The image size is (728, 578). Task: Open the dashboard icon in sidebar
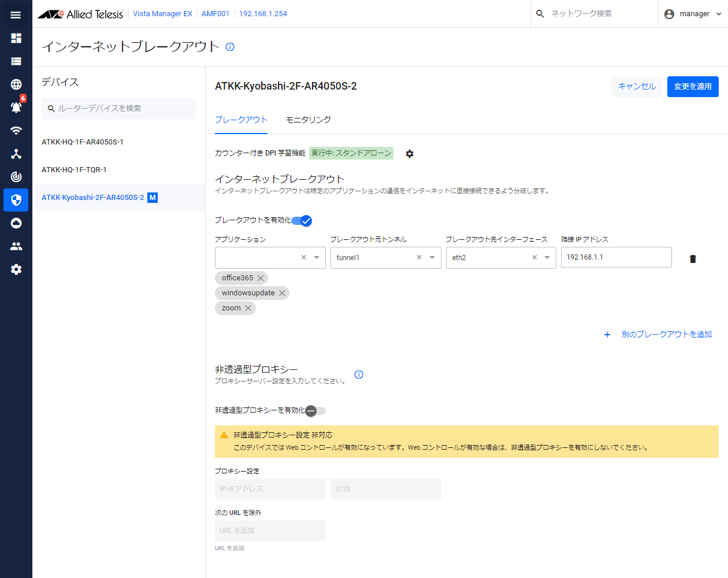(16, 38)
